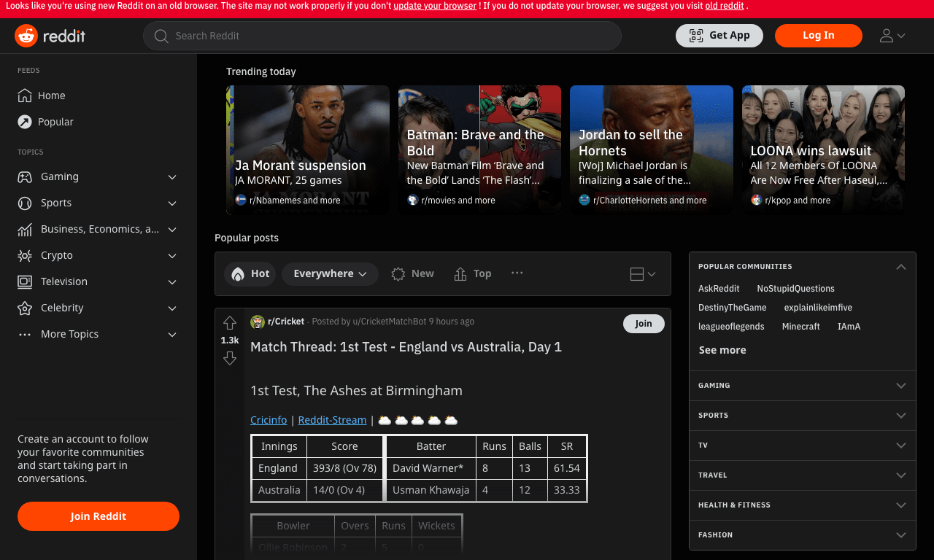Click the Crypto topic icon
934x560 pixels.
click(x=25, y=255)
